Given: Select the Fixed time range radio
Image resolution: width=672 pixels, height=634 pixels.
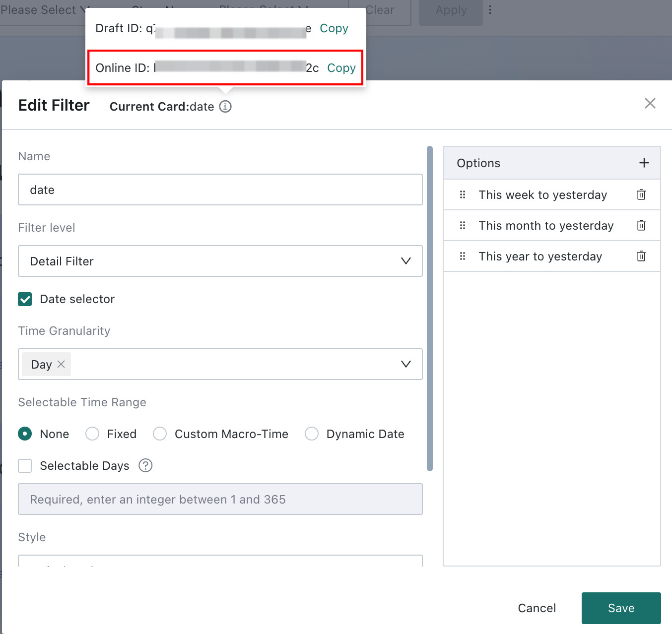Looking at the screenshot, I should [x=92, y=434].
